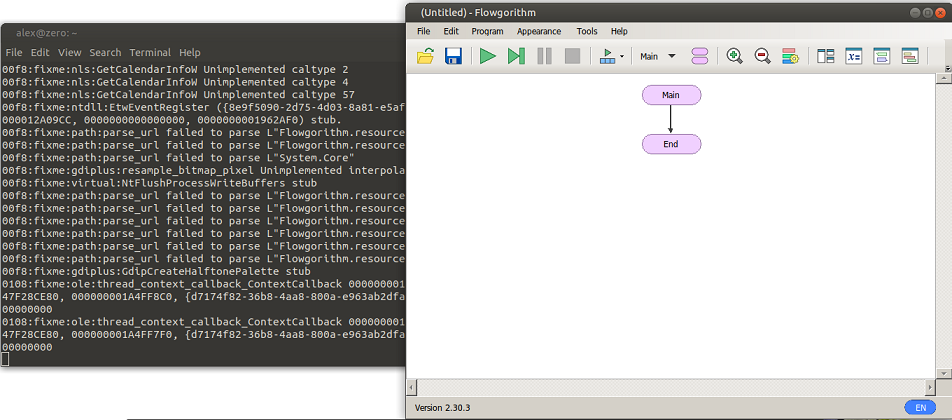Open the Variable Watch window icon
The image size is (952, 420).
point(854,56)
